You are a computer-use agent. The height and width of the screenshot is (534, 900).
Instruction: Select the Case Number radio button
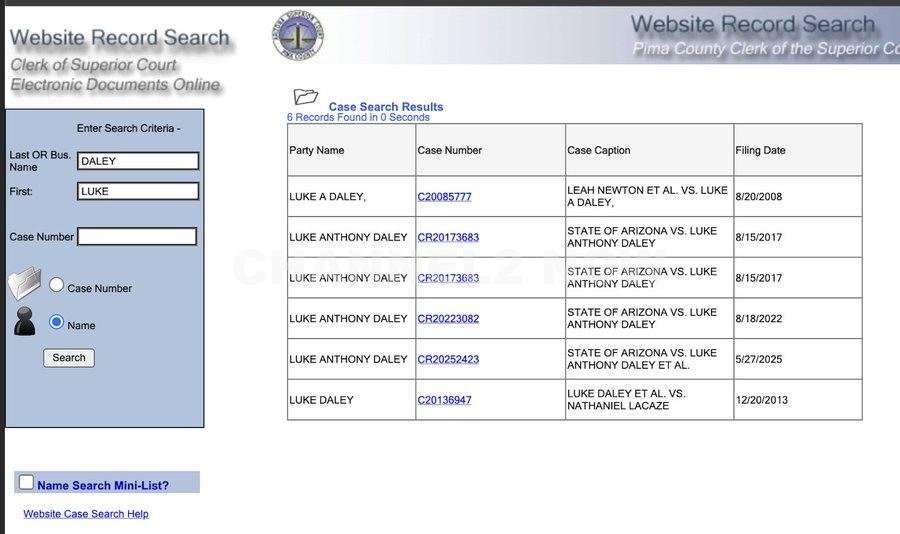56,285
